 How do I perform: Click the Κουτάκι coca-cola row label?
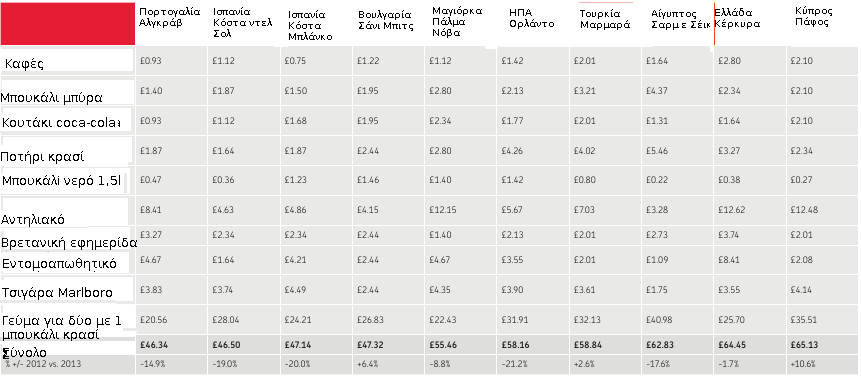pyautogui.click(x=60, y=123)
